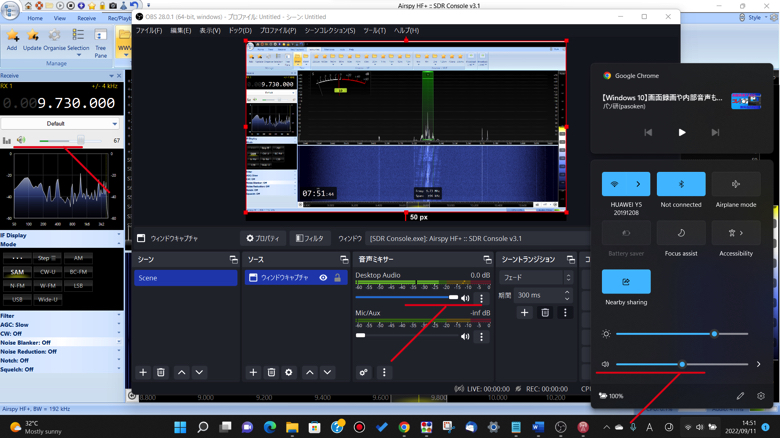
Task: Remove the transition with trash icon
Action: point(545,313)
